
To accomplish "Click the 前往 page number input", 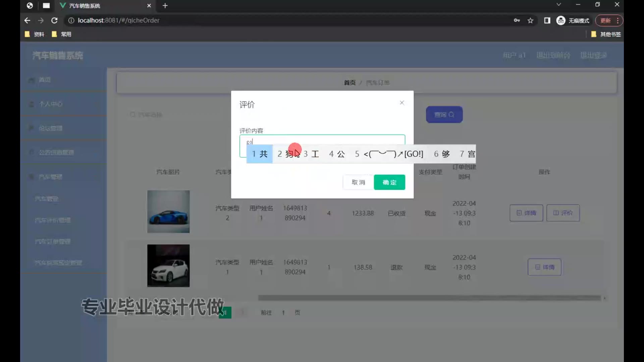I will click(283, 312).
